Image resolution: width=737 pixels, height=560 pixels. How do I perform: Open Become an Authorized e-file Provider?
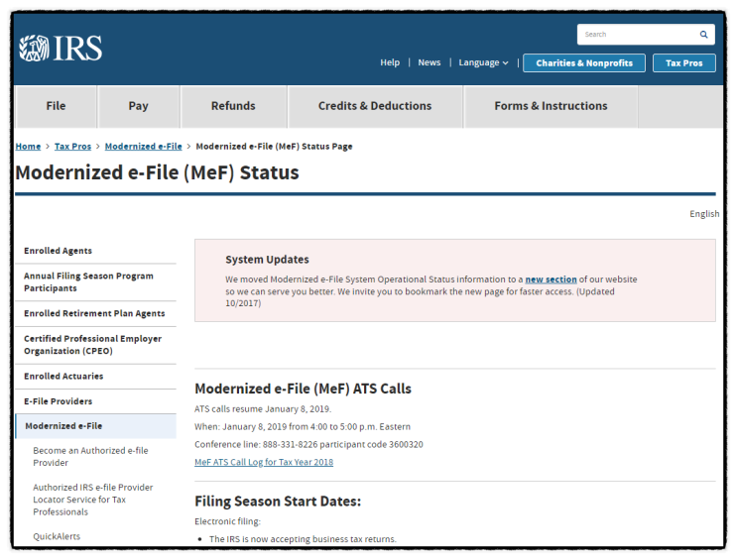(x=90, y=457)
